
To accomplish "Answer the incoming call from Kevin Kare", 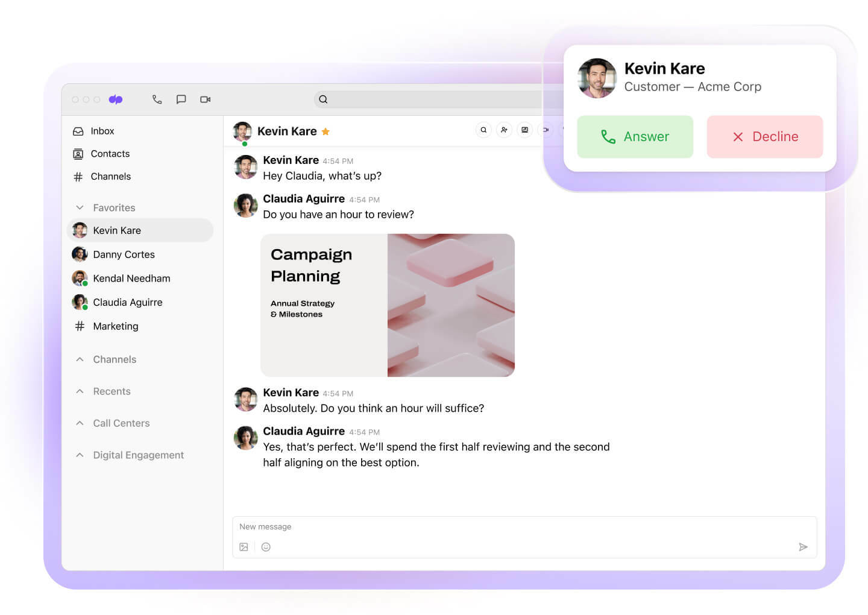I will pos(635,137).
